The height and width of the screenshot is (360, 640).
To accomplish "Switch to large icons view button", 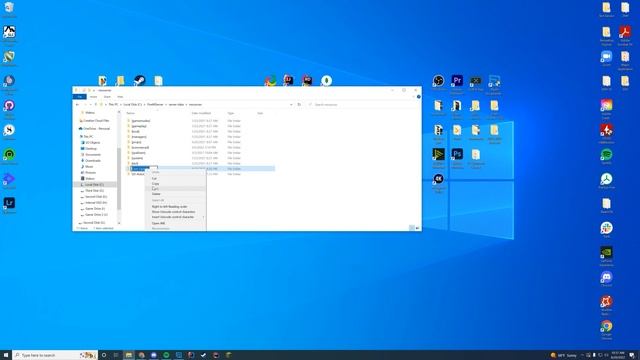I will pyautogui.click(x=418, y=228).
